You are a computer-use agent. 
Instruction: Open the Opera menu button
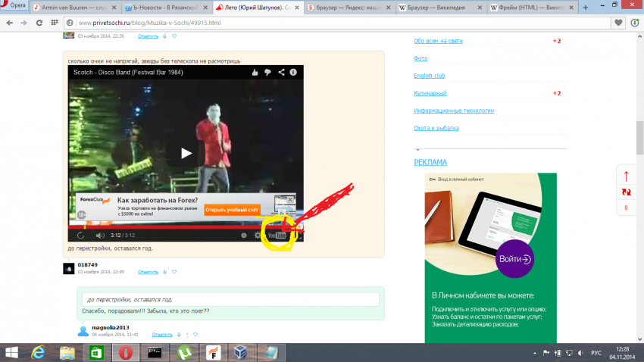(14, 6)
